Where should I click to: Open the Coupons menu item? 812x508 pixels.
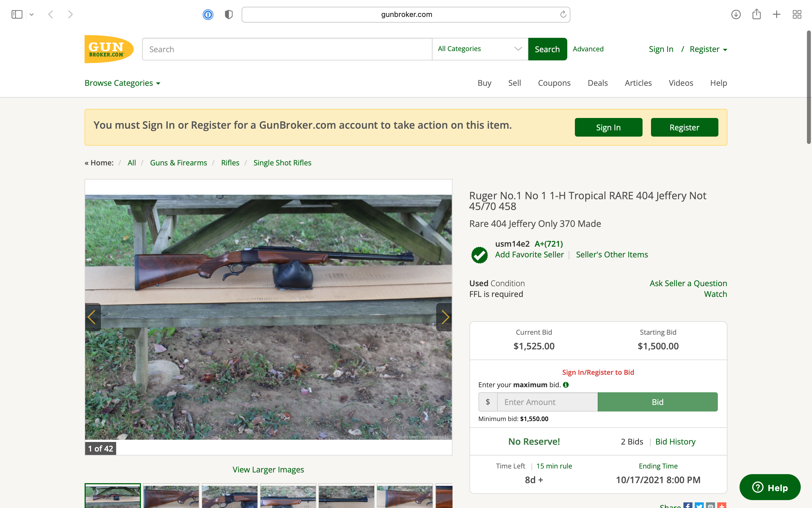pos(554,83)
